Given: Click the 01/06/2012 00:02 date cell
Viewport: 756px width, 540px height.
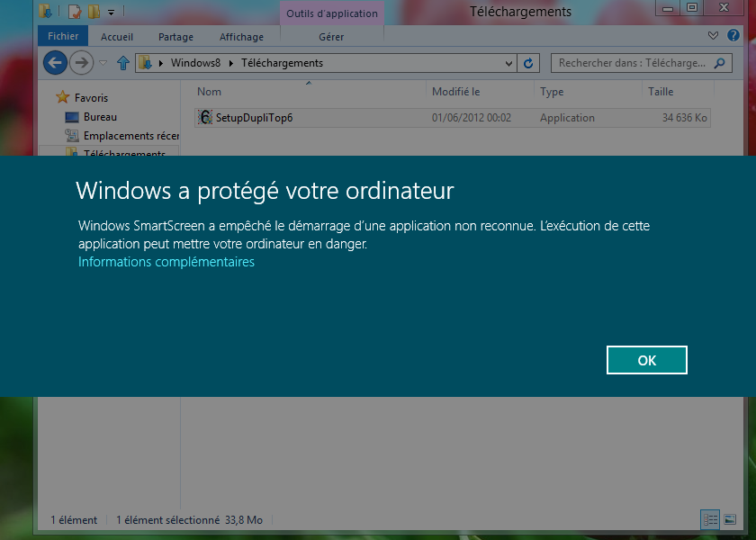Looking at the screenshot, I should pos(471,118).
